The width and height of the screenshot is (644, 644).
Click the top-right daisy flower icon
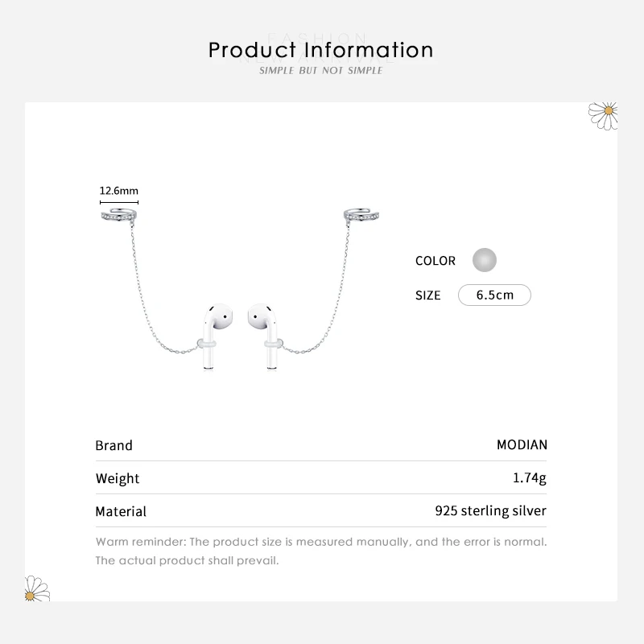(602, 114)
